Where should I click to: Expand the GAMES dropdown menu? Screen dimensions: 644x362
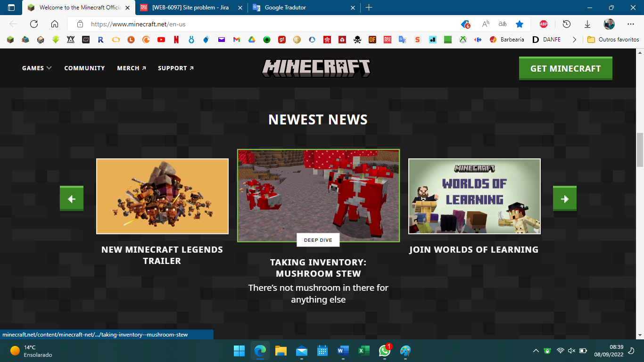tap(37, 68)
